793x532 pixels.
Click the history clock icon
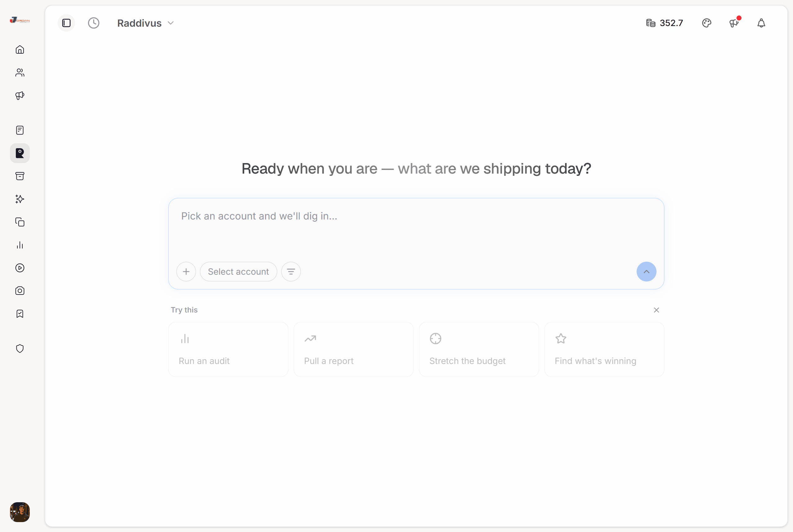(94, 23)
